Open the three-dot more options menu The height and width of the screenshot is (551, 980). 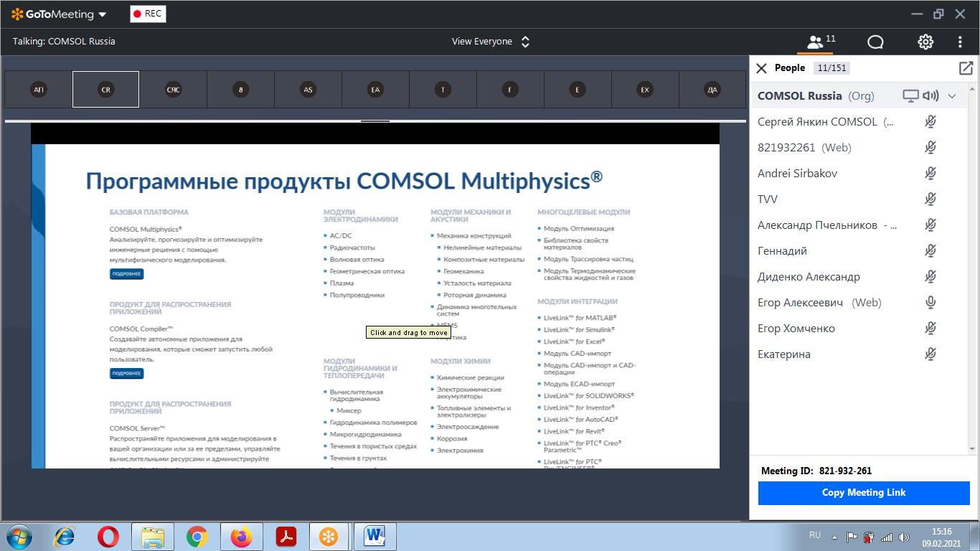960,42
